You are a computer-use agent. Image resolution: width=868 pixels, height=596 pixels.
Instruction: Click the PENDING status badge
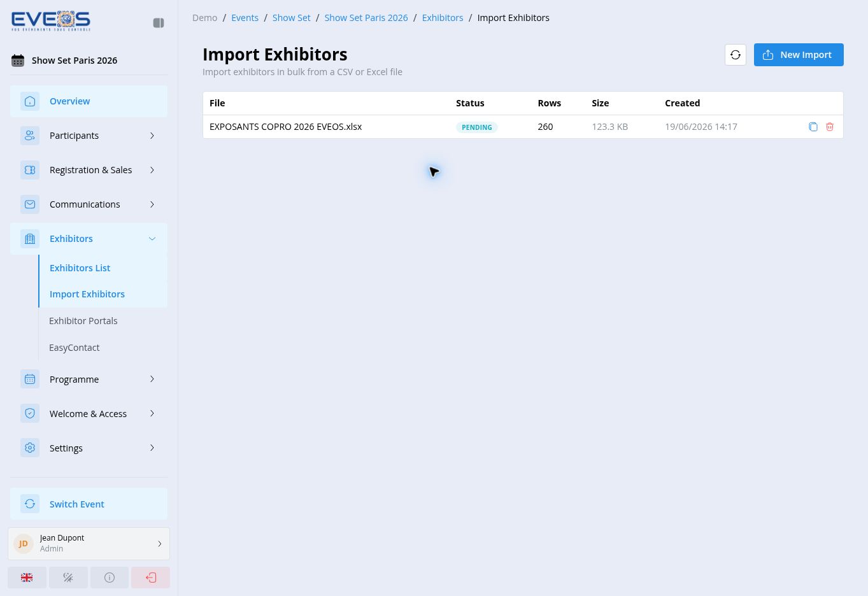[477, 127]
